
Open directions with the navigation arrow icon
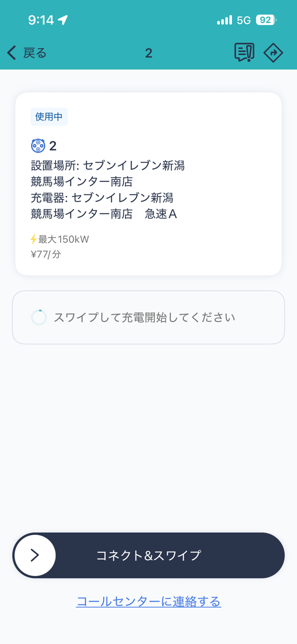(x=273, y=53)
